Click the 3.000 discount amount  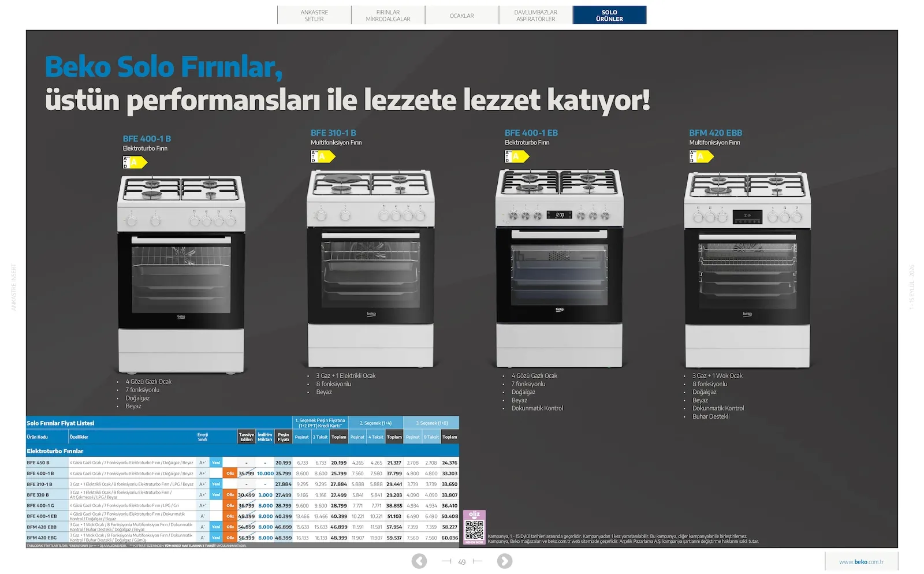pyautogui.click(x=265, y=495)
